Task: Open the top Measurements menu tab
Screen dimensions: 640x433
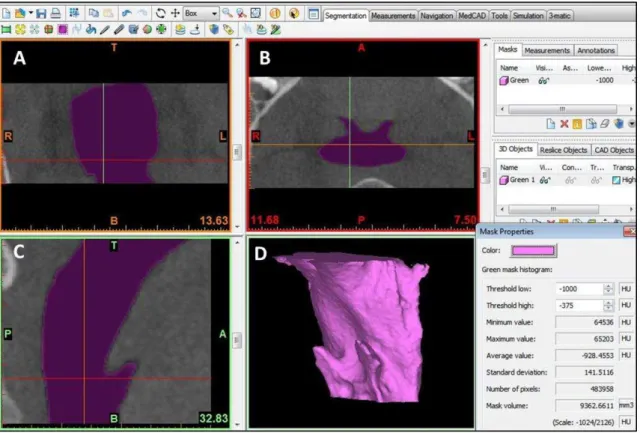Action: point(393,16)
